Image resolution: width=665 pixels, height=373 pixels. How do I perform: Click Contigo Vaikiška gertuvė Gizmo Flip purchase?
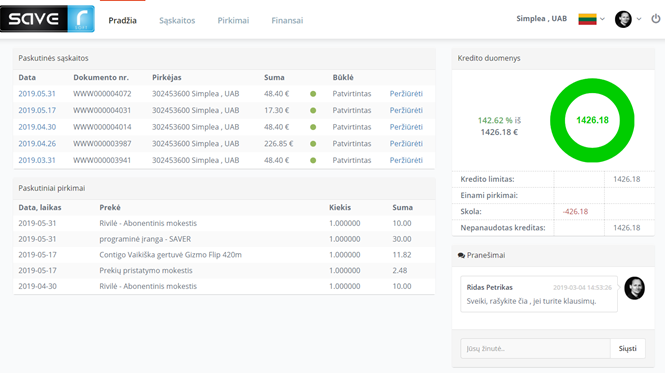(x=170, y=255)
